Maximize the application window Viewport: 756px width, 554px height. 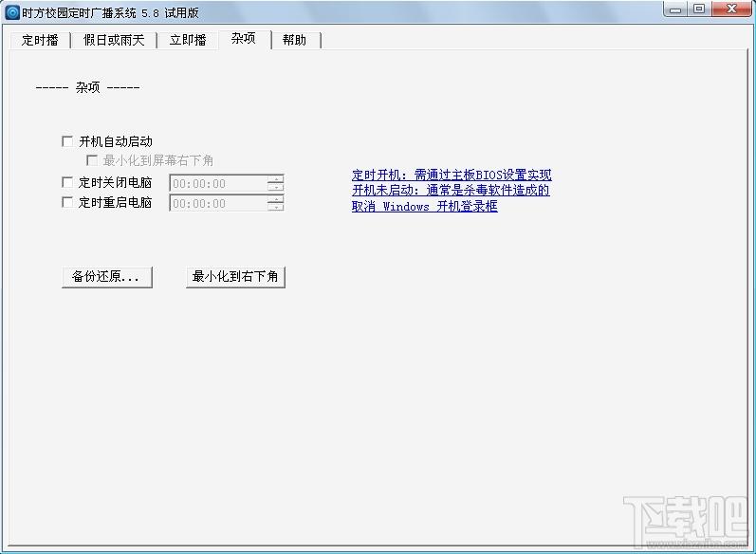(699, 9)
